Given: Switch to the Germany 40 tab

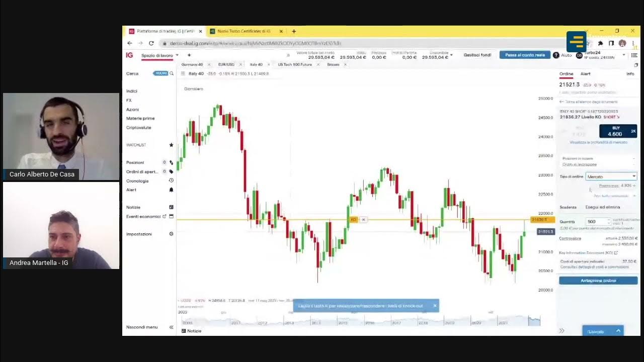Looking at the screenshot, I should point(192,64).
